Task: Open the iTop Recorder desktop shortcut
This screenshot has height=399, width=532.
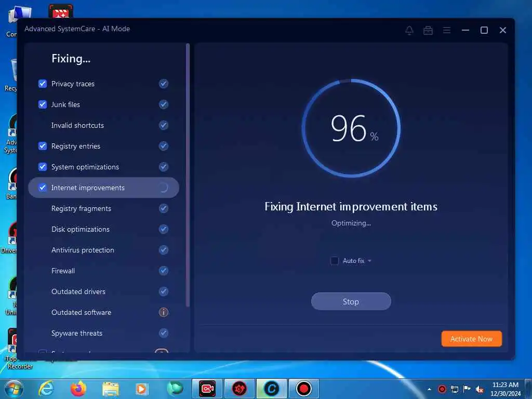Action: pos(15,350)
